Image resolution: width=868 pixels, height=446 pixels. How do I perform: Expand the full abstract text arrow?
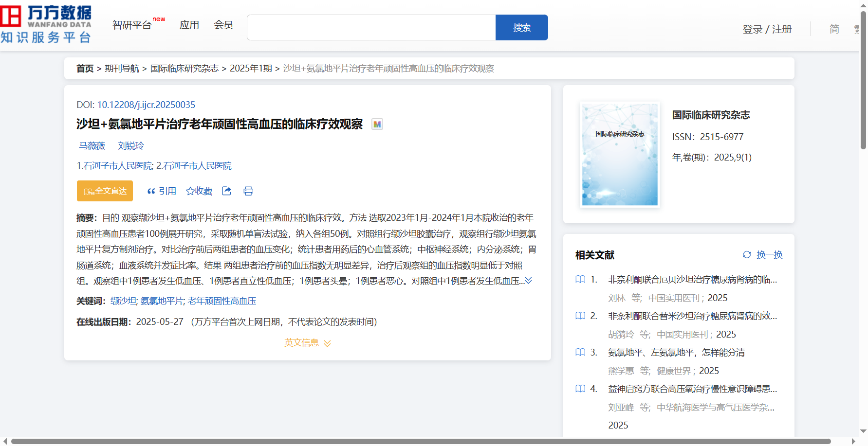click(x=528, y=281)
